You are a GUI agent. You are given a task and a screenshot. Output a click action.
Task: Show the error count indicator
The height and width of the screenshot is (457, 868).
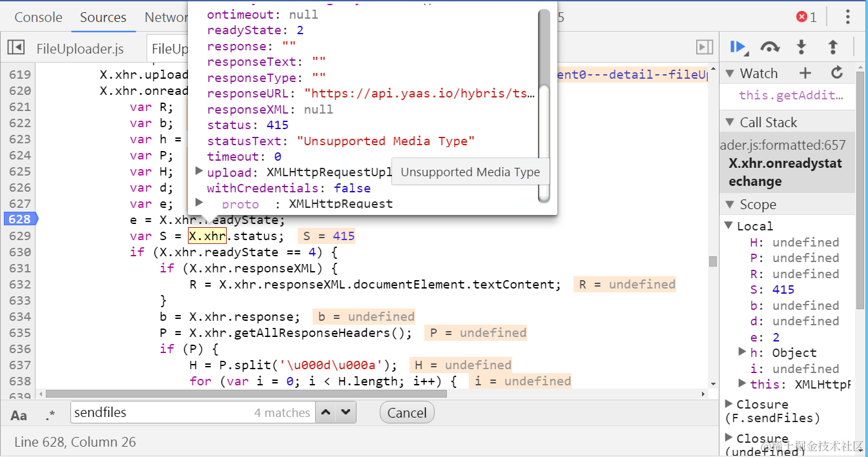pyautogui.click(x=807, y=17)
